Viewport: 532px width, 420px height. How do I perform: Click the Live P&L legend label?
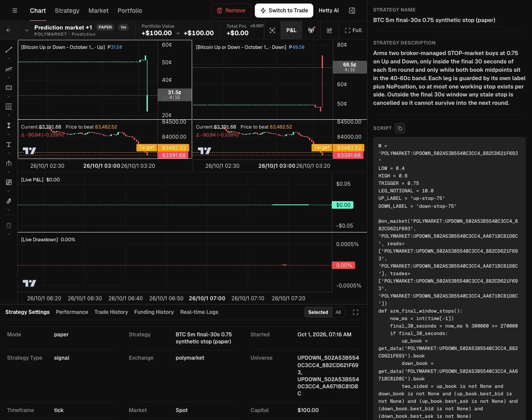pos(32,180)
